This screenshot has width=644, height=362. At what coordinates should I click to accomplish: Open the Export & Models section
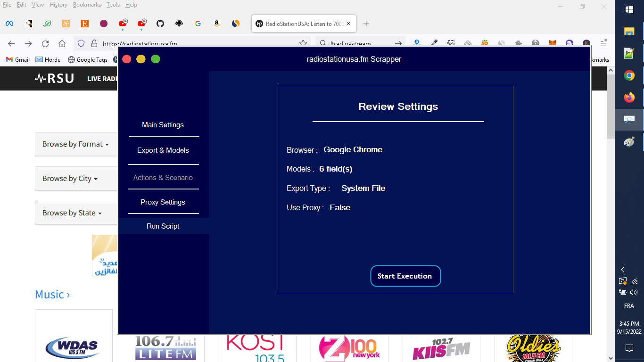(x=163, y=150)
